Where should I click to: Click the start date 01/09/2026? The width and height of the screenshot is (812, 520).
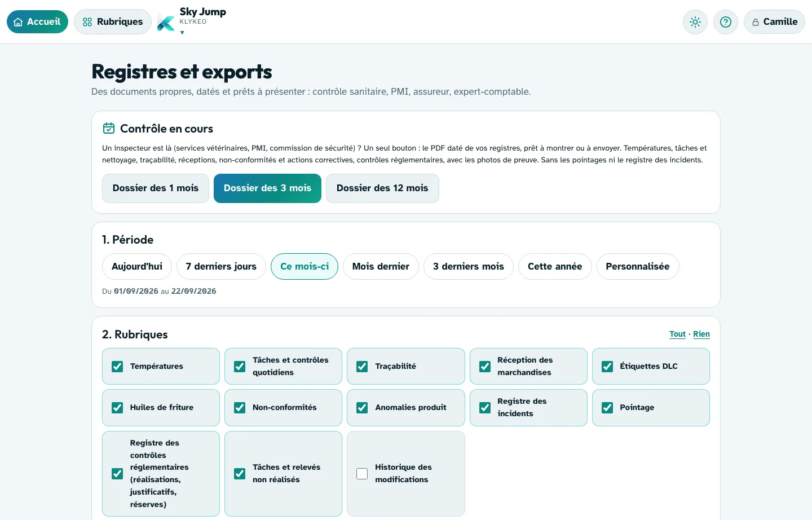point(136,292)
